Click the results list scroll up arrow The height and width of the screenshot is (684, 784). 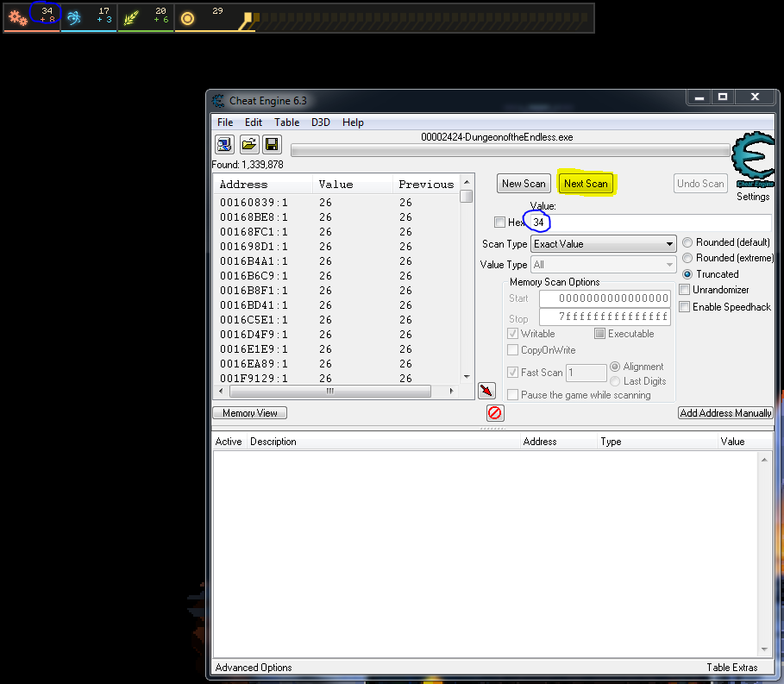467,182
